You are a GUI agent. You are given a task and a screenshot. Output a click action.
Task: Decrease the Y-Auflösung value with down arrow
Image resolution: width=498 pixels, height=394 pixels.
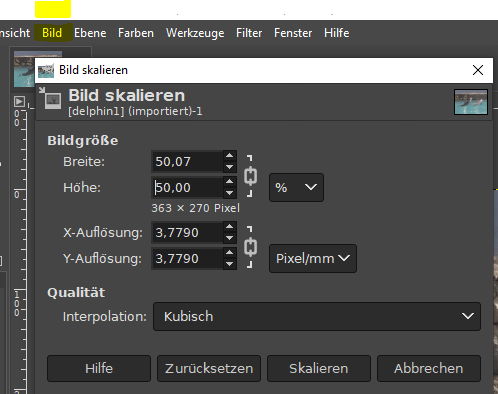click(x=229, y=264)
